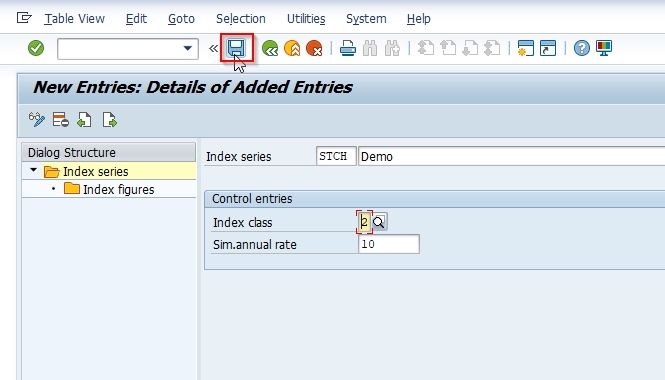This screenshot has width=665, height=380.
Task: Click the Index class input field
Action: [x=364, y=222]
